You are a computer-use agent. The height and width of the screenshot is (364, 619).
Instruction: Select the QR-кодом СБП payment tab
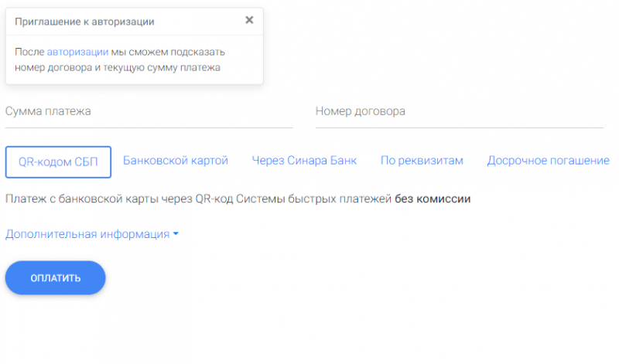click(x=58, y=162)
